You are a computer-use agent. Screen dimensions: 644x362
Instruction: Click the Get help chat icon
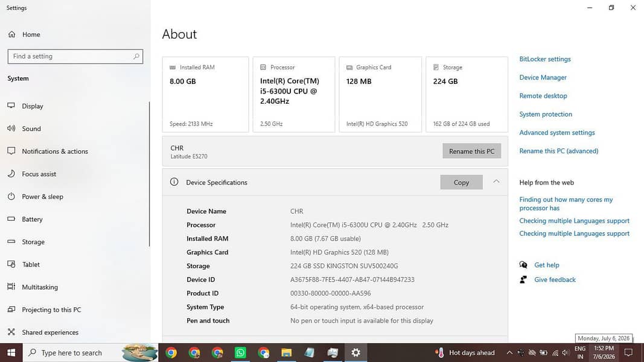(523, 265)
